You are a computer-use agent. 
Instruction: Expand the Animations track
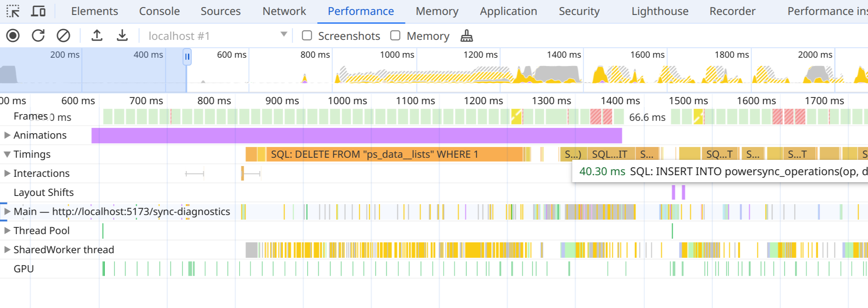coord(7,135)
